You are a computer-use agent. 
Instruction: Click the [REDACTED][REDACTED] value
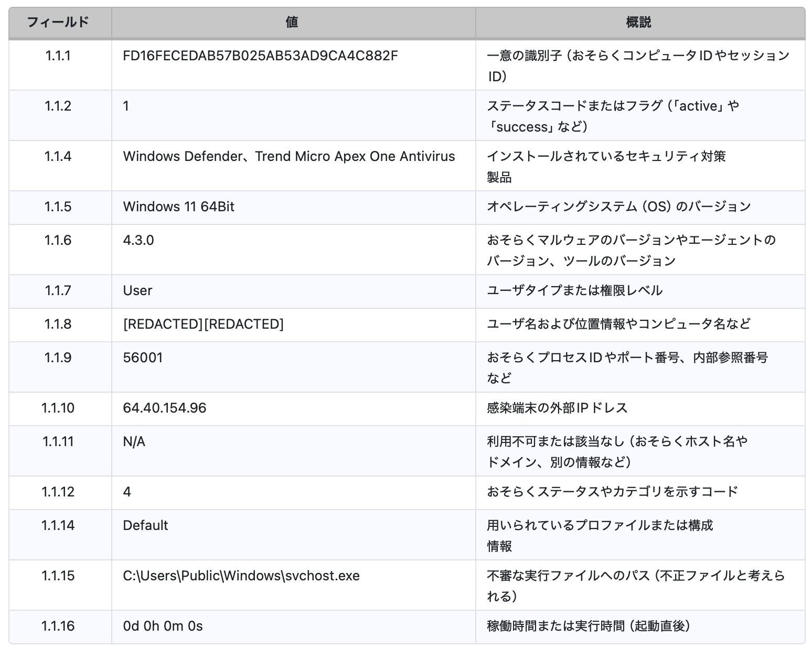point(203,324)
